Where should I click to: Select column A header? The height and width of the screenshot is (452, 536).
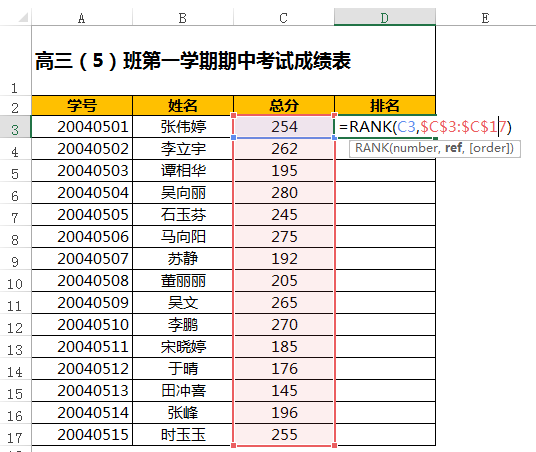tap(81, 17)
